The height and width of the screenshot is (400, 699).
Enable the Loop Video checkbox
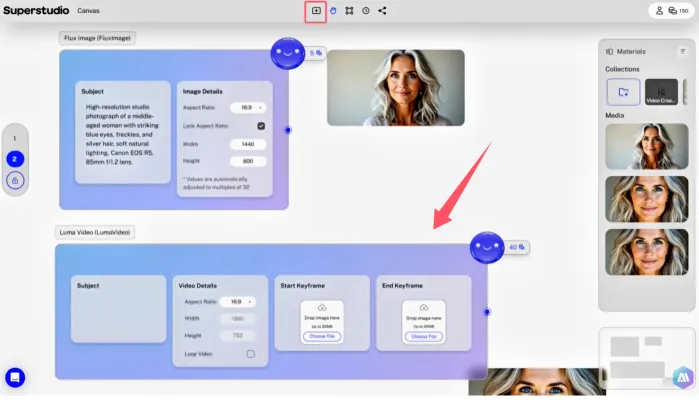tap(250, 354)
